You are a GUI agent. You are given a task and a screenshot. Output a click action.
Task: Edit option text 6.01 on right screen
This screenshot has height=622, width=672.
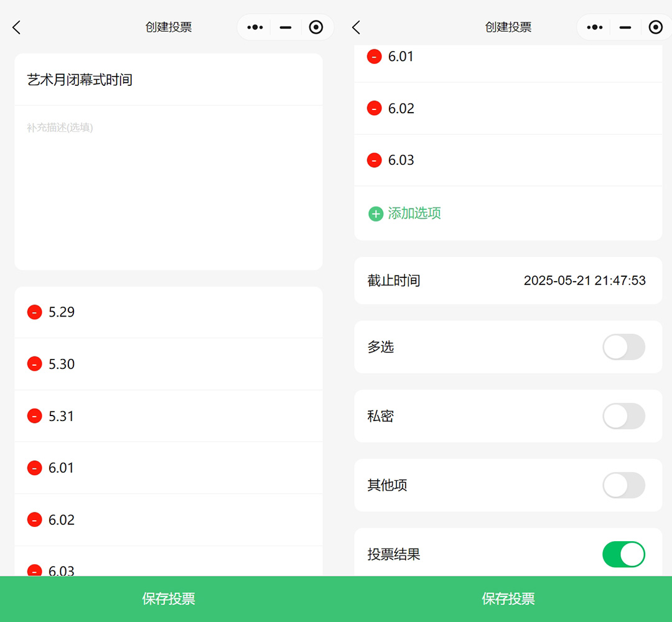(401, 57)
